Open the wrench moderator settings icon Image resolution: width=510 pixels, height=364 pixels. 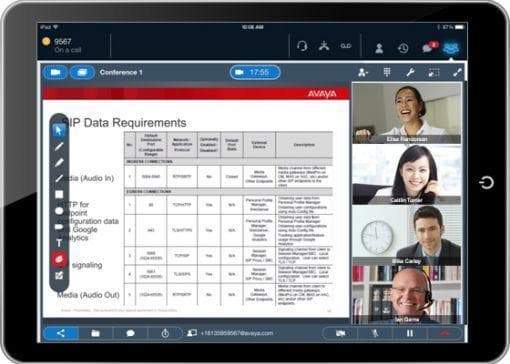click(x=410, y=72)
